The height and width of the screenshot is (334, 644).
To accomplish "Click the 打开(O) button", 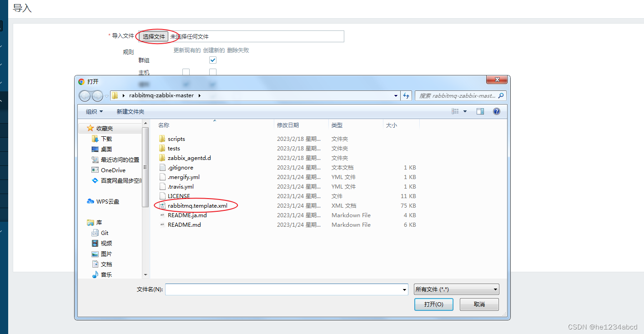I will point(433,304).
